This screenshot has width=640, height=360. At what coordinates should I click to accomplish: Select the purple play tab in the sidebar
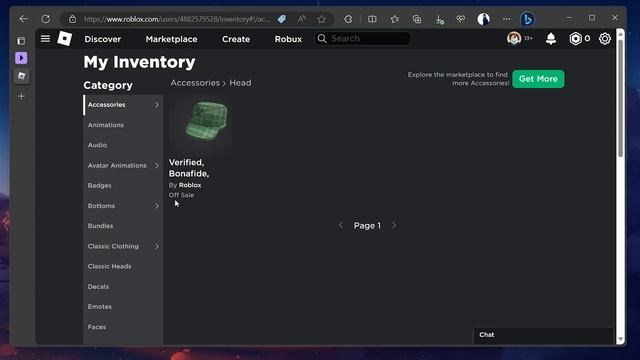[21, 58]
